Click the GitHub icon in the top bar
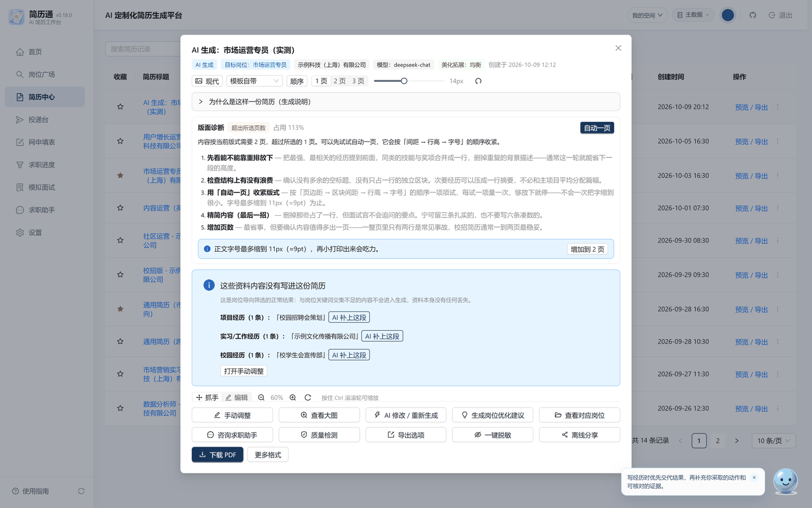 pos(752,15)
